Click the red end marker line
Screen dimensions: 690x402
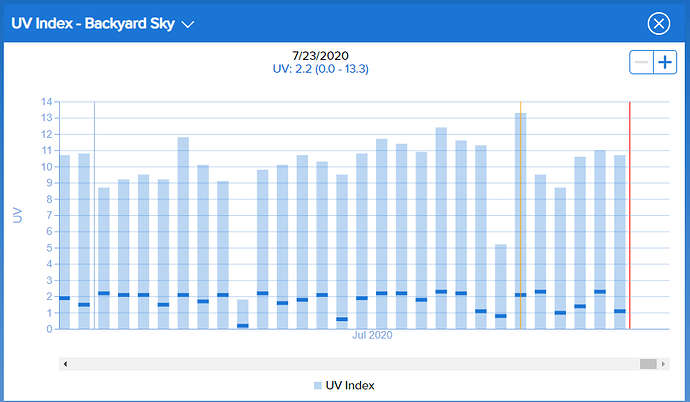point(629,216)
